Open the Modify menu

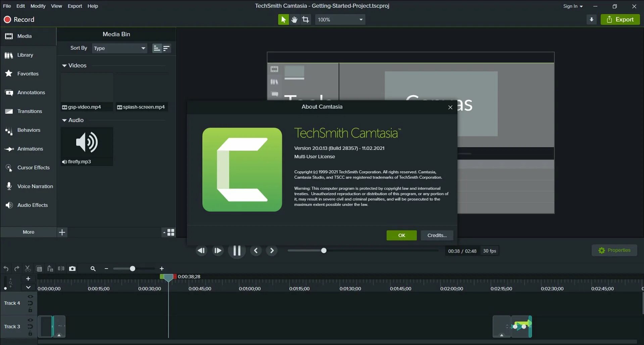coord(38,6)
